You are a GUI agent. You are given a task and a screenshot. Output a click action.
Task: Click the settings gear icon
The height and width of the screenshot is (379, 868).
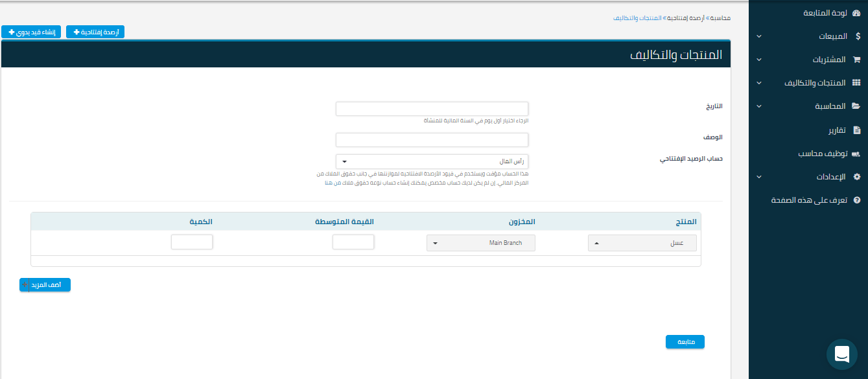(x=856, y=177)
